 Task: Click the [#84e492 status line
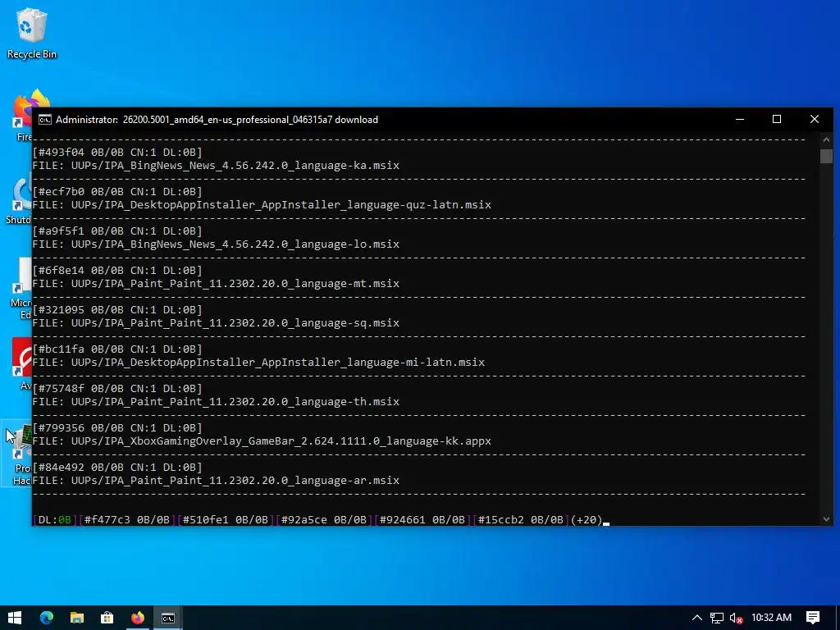click(x=117, y=467)
